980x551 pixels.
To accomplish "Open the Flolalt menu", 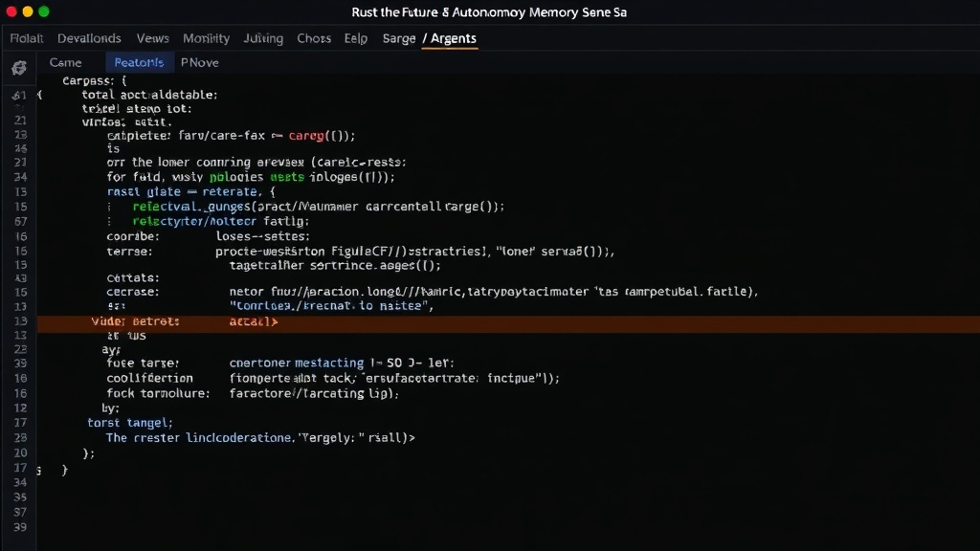I will [26, 38].
